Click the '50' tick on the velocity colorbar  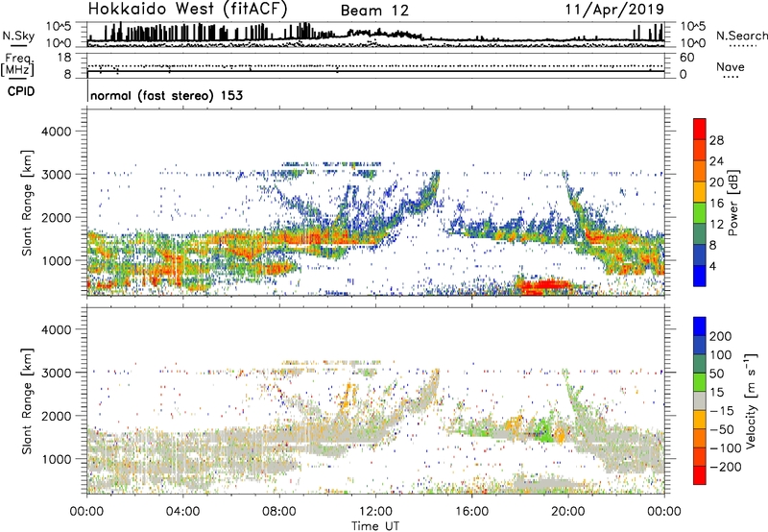pos(716,374)
